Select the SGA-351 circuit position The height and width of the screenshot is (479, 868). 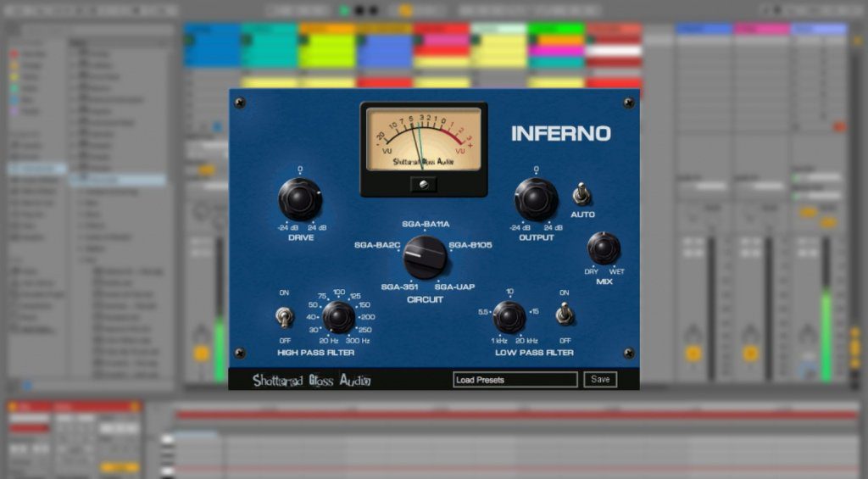[x=399, y=287]
